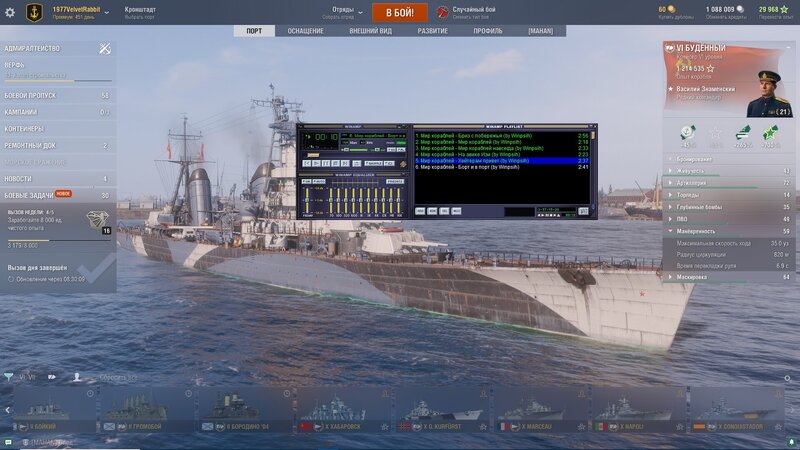Open the chat bubble icon
The height and width of the screenshot is (450, 800).
tap(8, 442)
